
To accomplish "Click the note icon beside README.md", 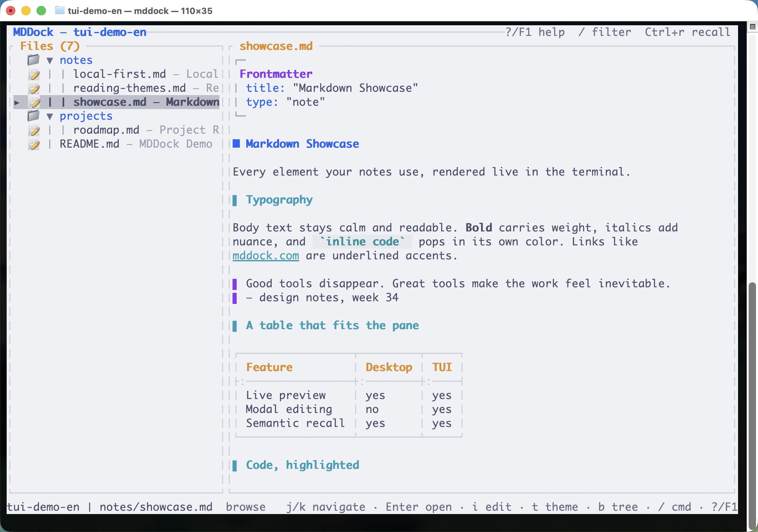I will tap(34, 144).
